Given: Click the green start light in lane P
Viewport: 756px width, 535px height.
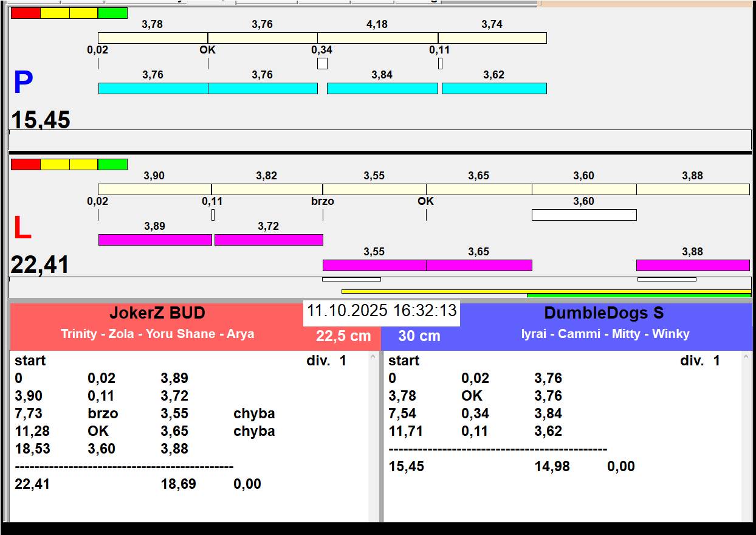Looking at the screenshot, I should click(x=112, y=13).
